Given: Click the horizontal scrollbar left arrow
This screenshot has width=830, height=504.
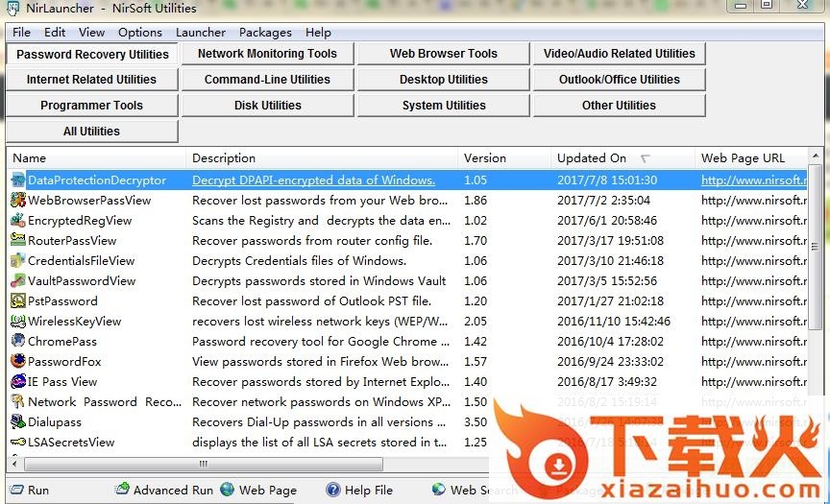Looking at the screenshot, I should point(14,464).
